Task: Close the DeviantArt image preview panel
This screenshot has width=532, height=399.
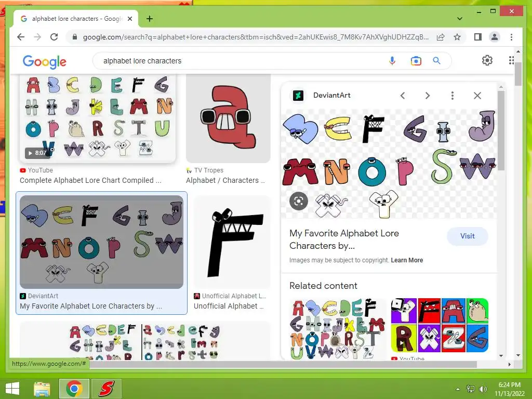Action: pos(477,96)
